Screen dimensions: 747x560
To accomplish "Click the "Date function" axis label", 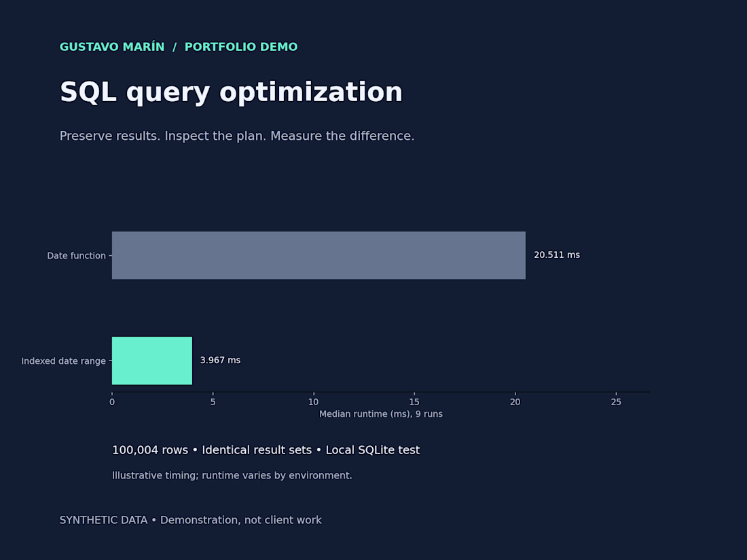I will 76,256.
